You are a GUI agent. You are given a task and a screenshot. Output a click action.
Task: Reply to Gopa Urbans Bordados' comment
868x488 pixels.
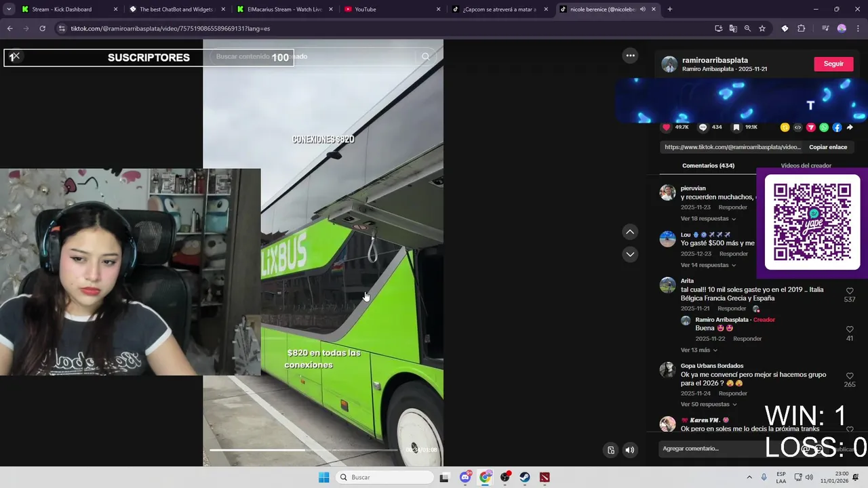[x=732, y=393]
